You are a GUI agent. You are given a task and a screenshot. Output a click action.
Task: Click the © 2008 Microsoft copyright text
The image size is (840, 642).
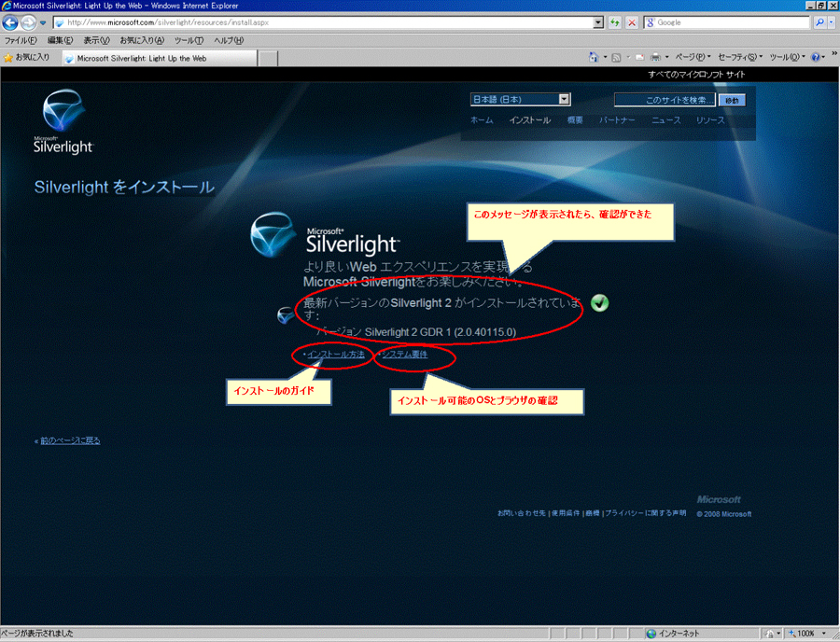pos(723,514)
